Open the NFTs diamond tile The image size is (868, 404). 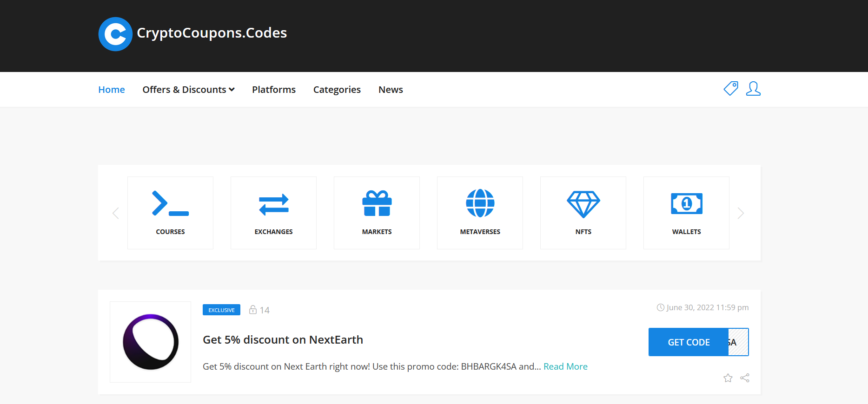[583, 213]
